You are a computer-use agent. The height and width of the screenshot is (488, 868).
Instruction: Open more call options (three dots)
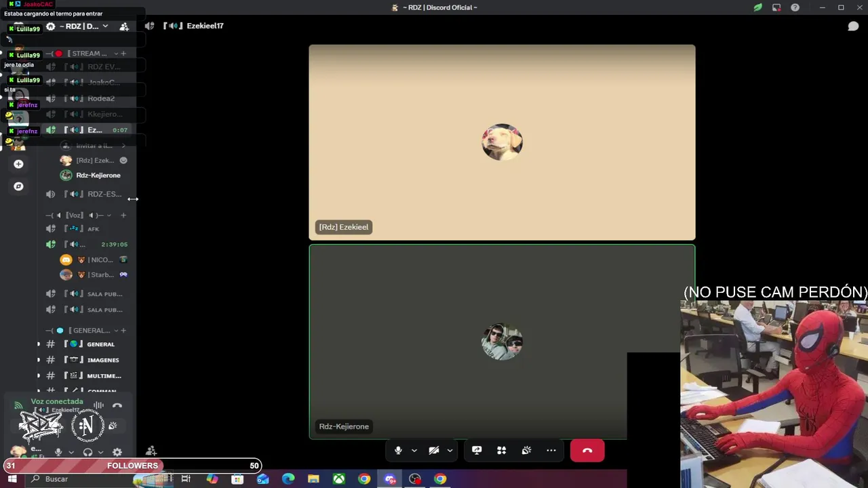(x=551, y=450)
